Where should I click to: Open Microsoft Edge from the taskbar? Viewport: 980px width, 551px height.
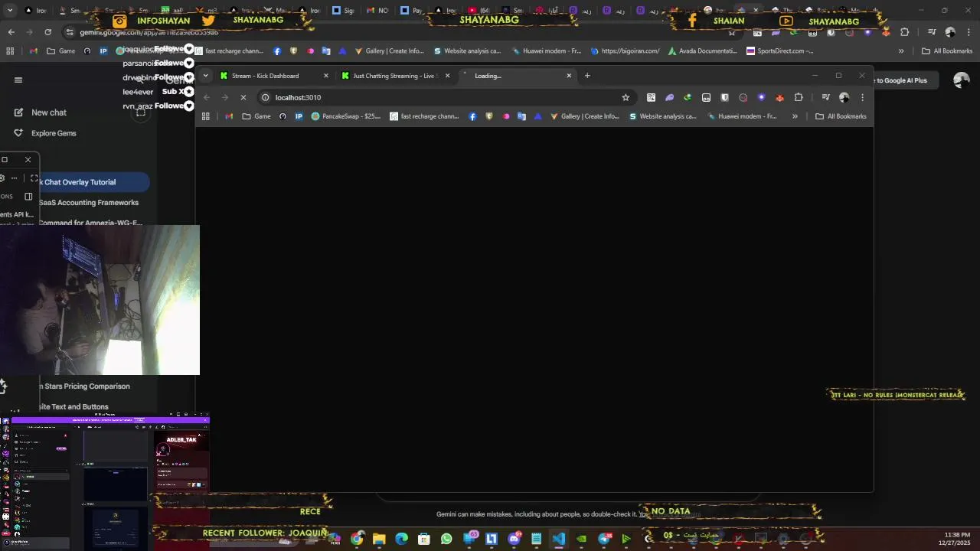tap(402, 539)
